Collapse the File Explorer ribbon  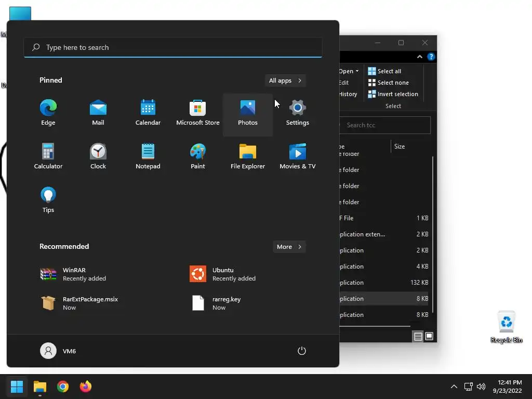420,57
